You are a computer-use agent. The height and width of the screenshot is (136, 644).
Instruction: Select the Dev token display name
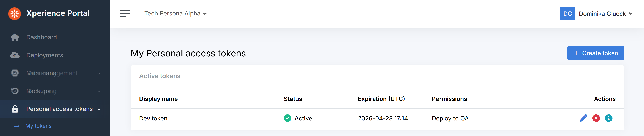[x=153, y=118]
